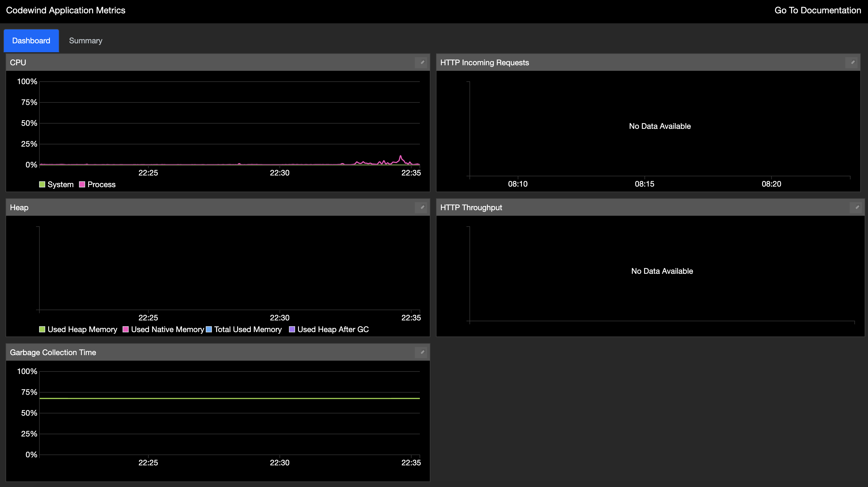Open the Go To Documentation link
Viewport: 868px width, 487px height.
pos(818,11)
